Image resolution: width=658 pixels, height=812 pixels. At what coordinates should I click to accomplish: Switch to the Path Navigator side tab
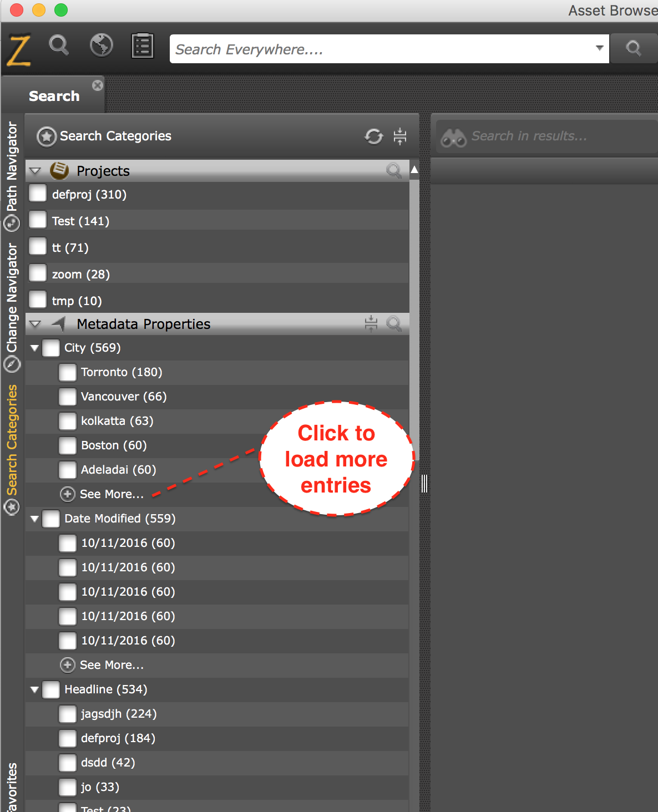point(12,175)
